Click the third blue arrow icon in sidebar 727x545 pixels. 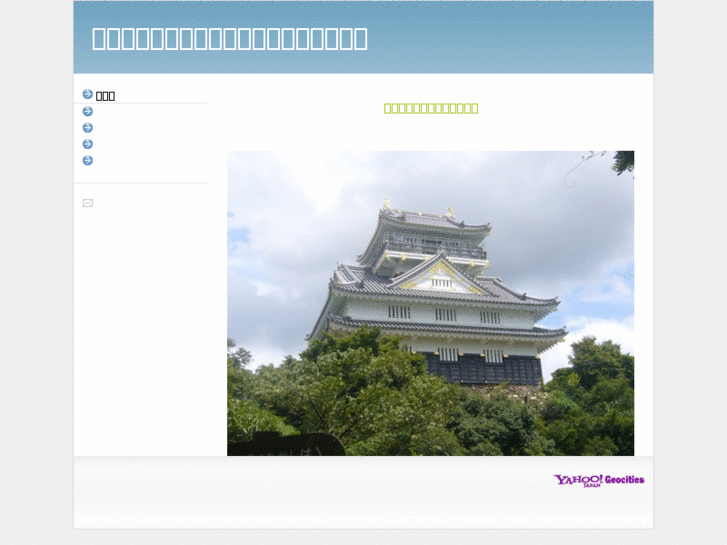88,128
